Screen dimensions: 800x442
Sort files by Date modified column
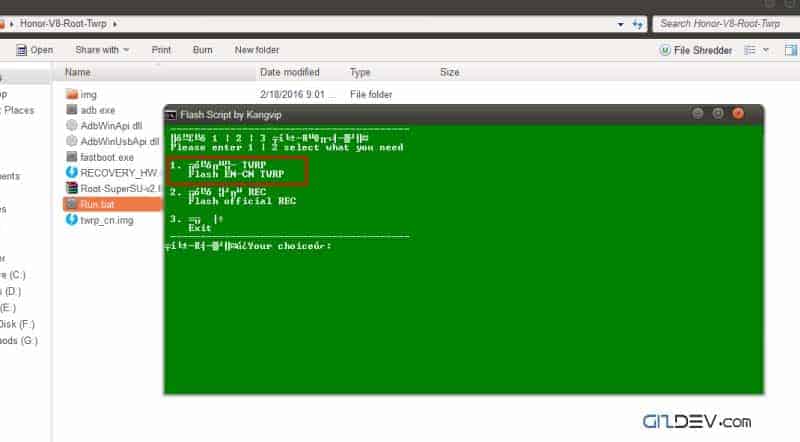(290, 72)
